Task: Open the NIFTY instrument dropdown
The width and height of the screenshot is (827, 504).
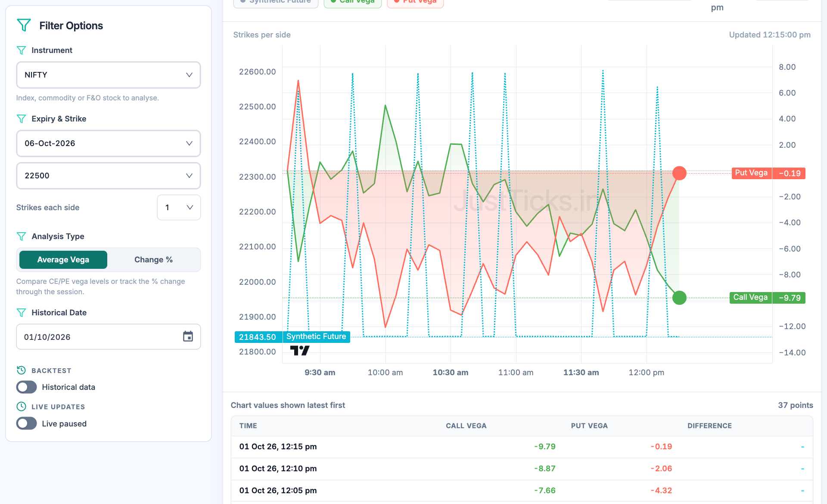Action: point(109,75)
